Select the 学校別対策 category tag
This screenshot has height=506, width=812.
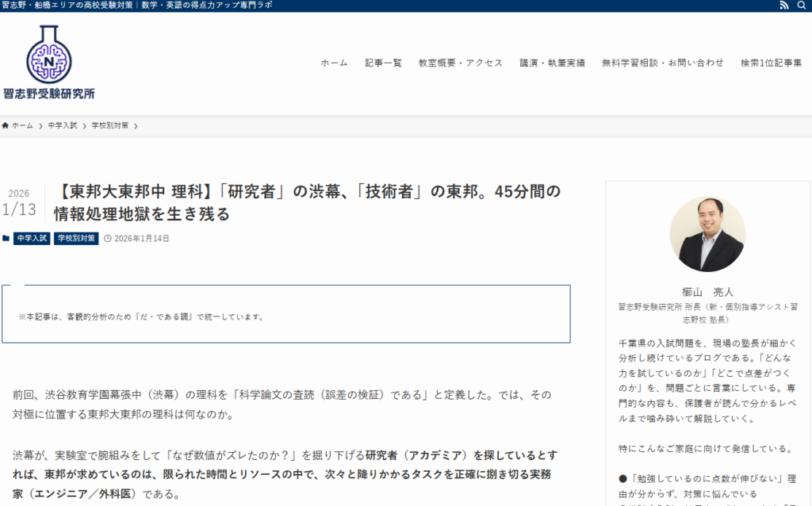point(76,238)
